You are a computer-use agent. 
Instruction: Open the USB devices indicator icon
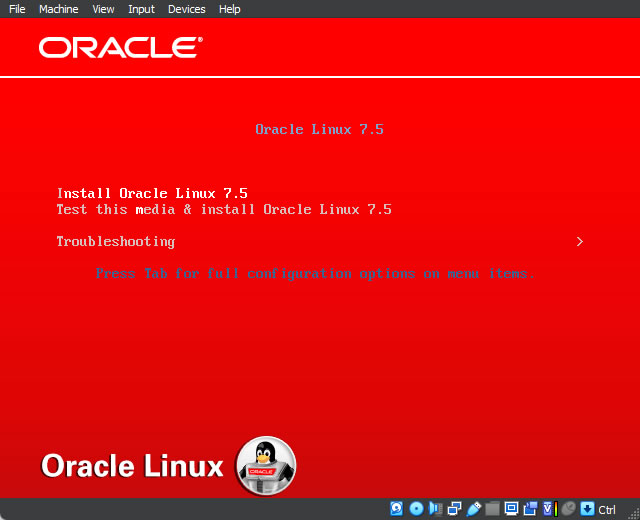pyautogui.click(x=473, y=509)
